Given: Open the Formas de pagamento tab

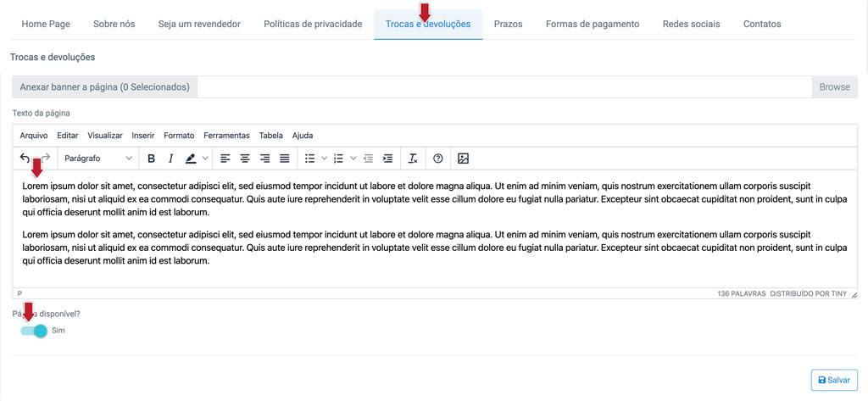Looking at the screenshot, I should coord(593,25).
